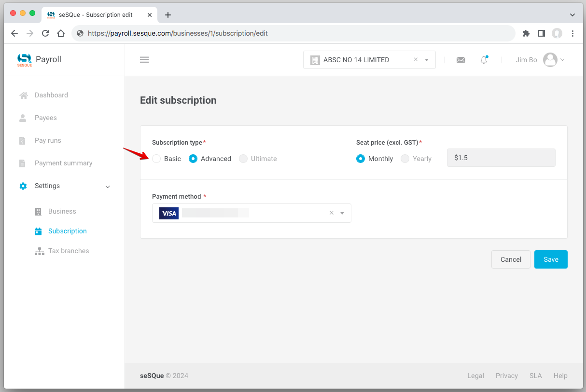The width and height of the screenshot is (586, 392).
Task: Click the Save button
Action: pos(551,259)
